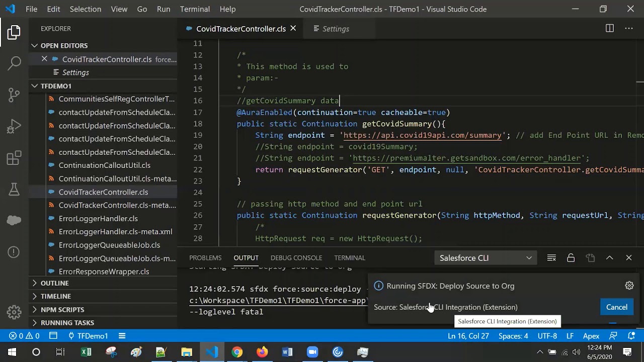The height and width of the screenshot is (362, 644).
Task: Click the split editor icon
Action: [610, 29]
